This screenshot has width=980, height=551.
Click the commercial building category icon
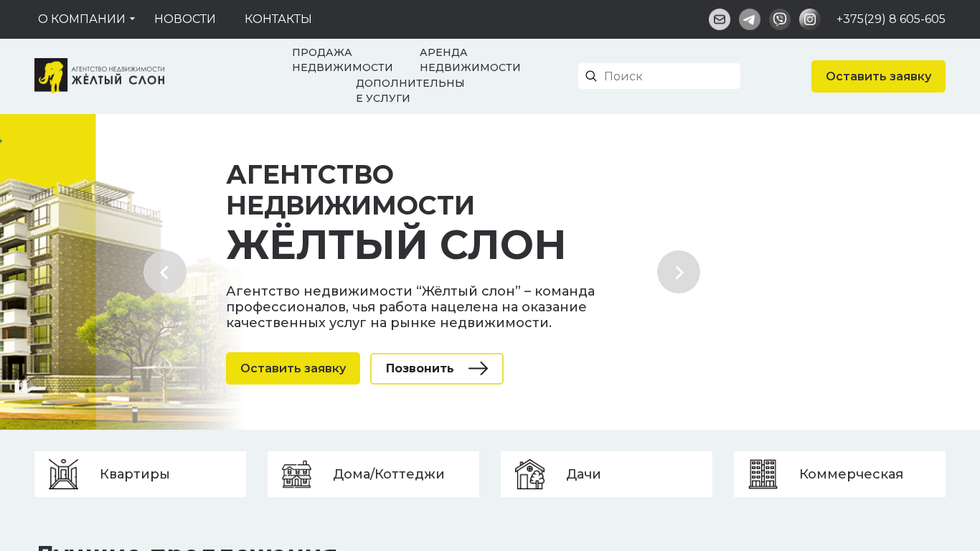point(763,474)
